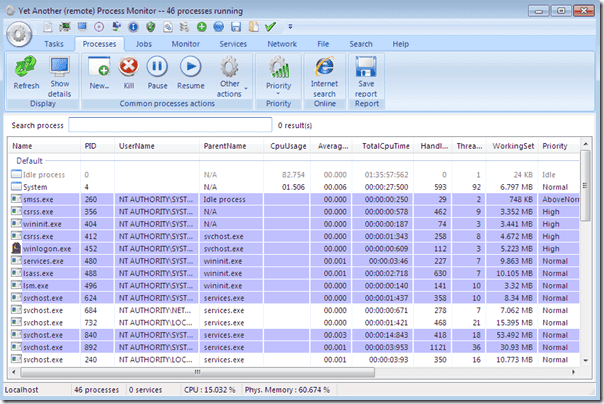Open the Help tab

coord(401,44)
